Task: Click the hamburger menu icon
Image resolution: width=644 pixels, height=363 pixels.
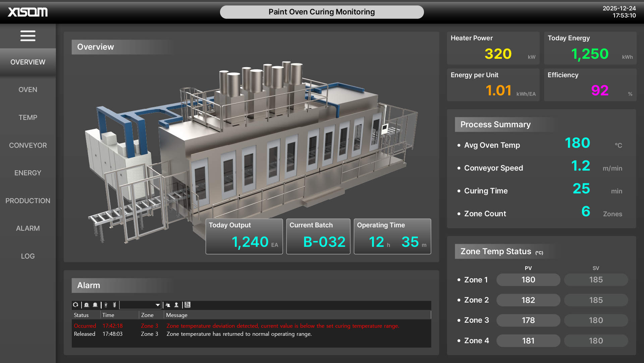Action: pos(28,36)
